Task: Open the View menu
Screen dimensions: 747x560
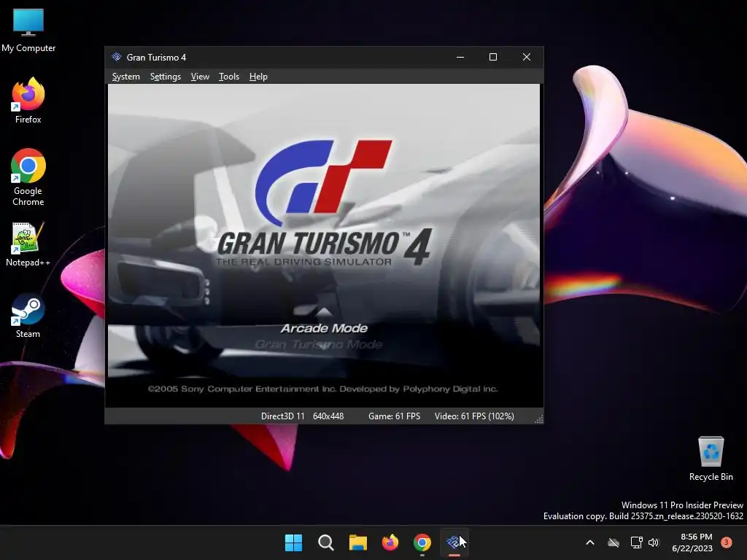Action: point(200,77)
